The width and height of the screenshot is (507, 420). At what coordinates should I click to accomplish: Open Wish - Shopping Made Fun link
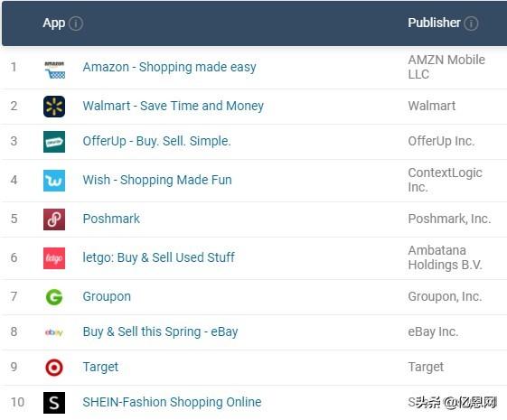pyautogui.click(x=157, y=180)
